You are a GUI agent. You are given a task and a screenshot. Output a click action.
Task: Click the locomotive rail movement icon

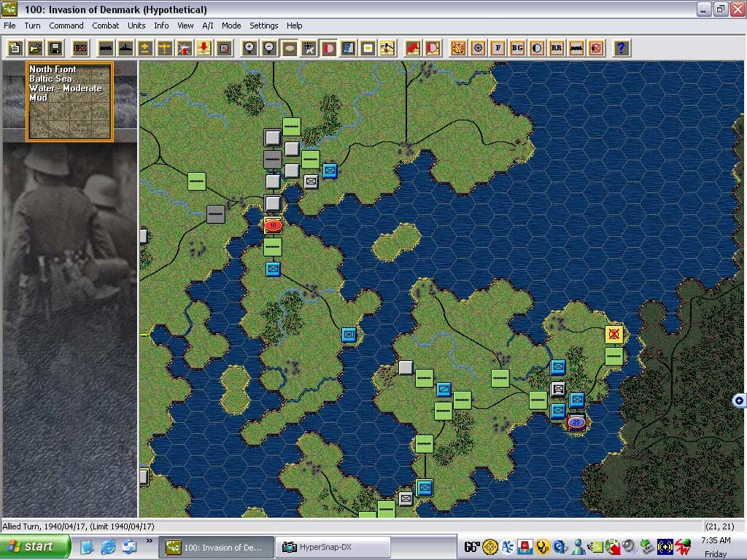[x=105, y=48]
